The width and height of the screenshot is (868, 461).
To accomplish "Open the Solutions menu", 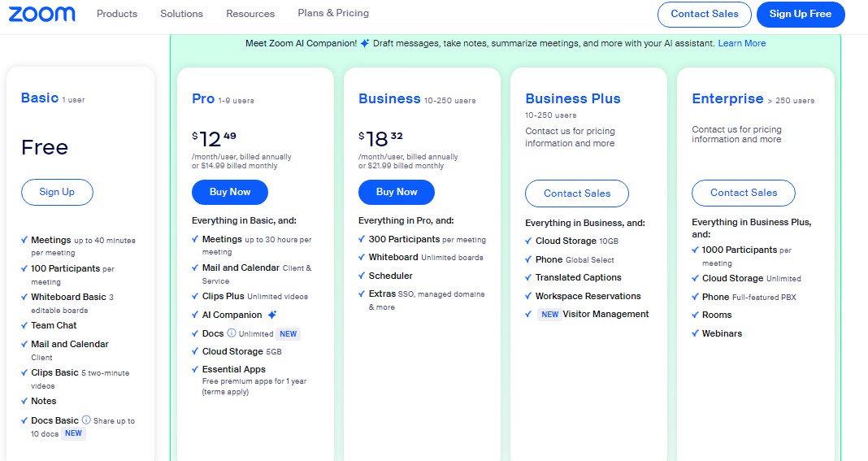I will (x=182, y=14).
